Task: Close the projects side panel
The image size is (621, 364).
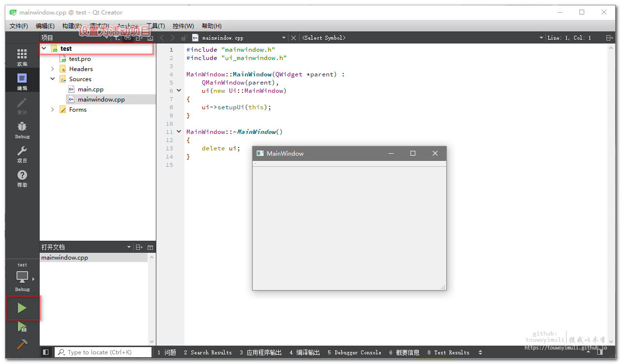Action: (x=150, y=38)
